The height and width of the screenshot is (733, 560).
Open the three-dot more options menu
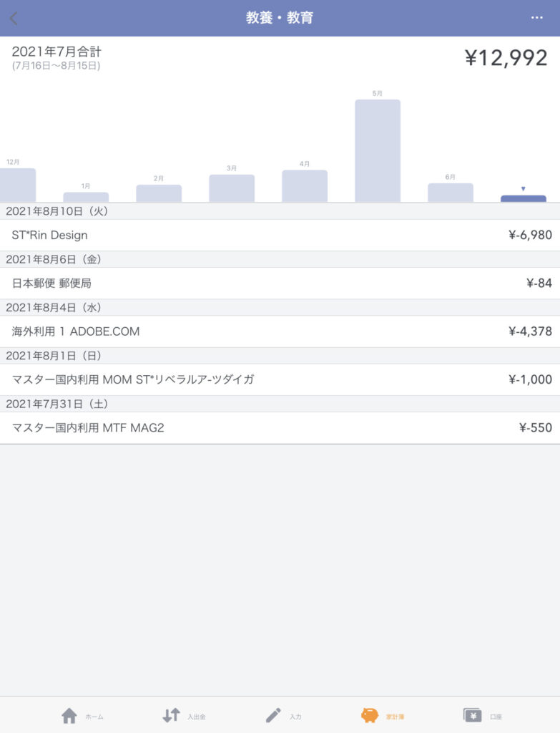click(537, 18)
